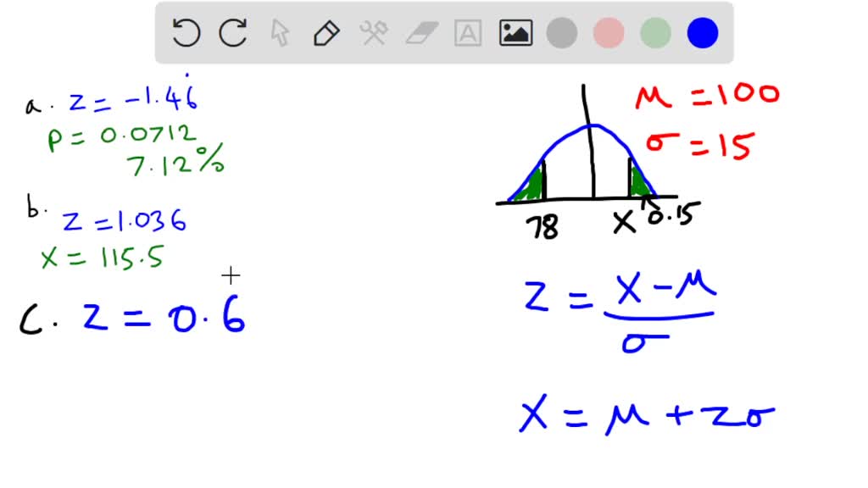The image size is (868, 488).
Task: Click the green text 'X = 115.5'
Action: (x=103, y=258)
